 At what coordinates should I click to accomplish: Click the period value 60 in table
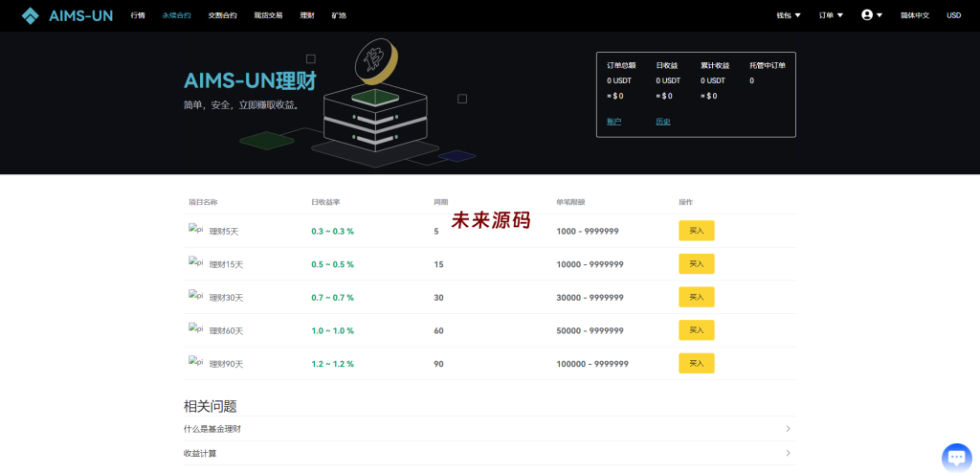(x=438, y=331)
